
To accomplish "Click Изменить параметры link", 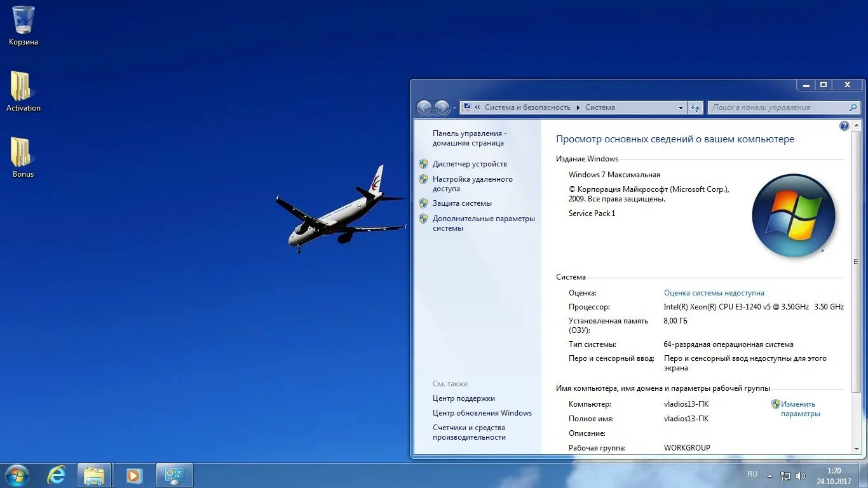I will [800, 409].
